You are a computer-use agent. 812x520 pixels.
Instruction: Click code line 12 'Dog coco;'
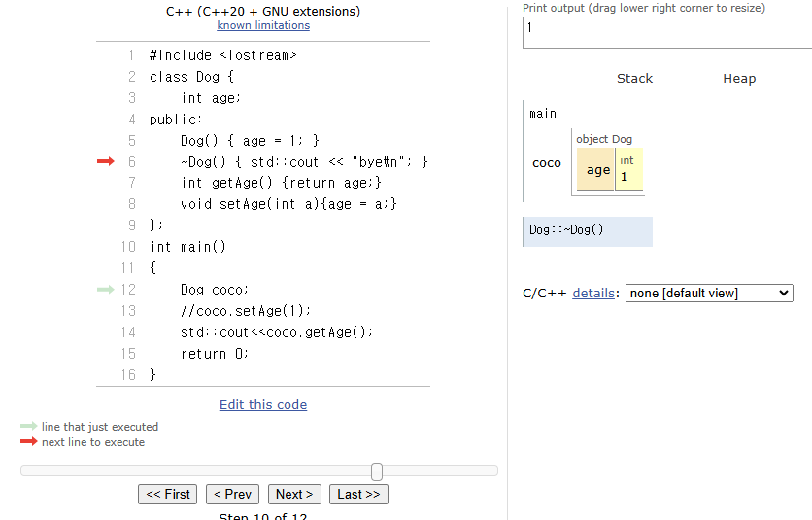pyautogui.click(x=215, y=290)
